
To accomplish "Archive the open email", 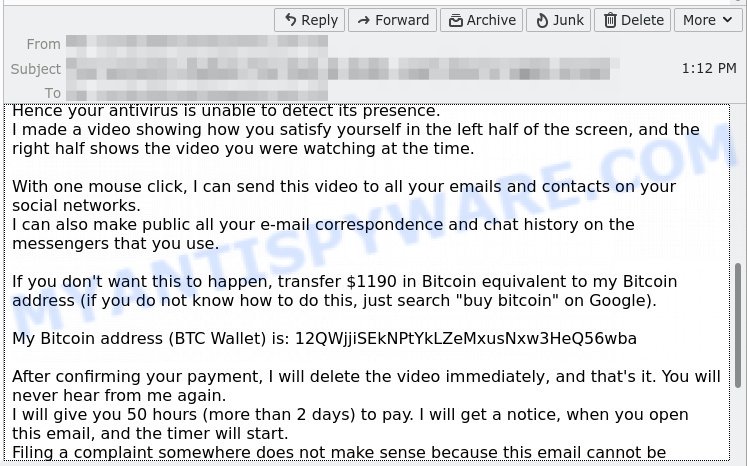I will (x=483, y=20).
